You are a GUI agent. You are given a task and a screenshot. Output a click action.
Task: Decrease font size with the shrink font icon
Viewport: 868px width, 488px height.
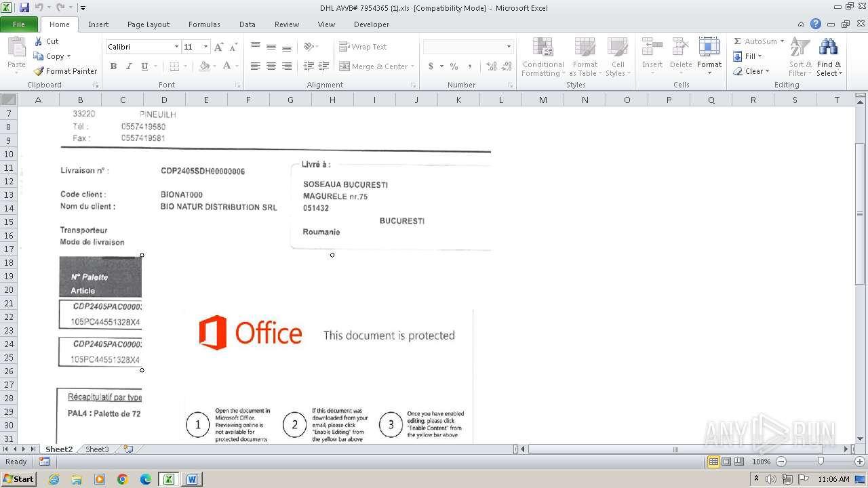pos(233,47)
